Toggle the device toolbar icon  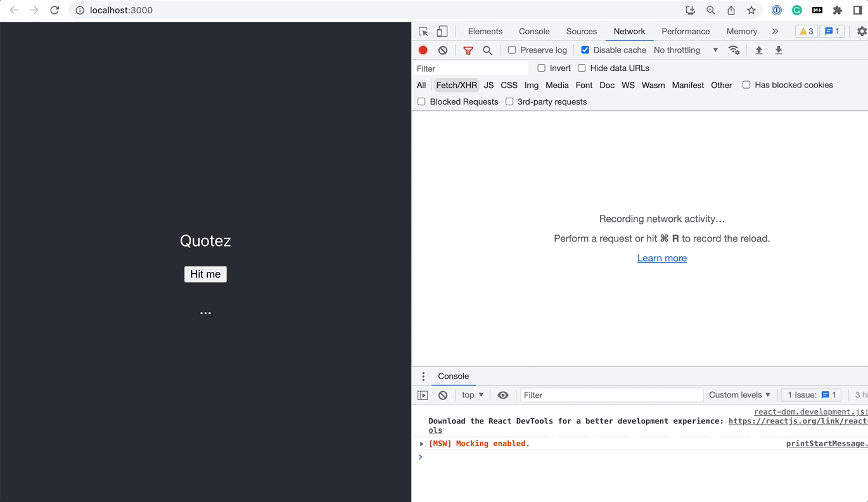click(x=442, y=31)
